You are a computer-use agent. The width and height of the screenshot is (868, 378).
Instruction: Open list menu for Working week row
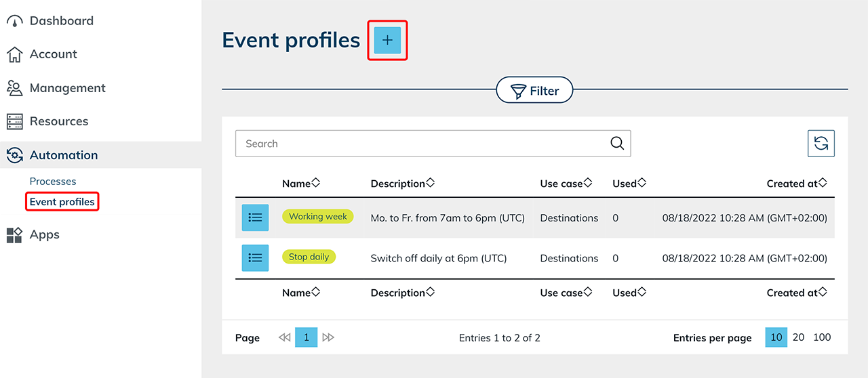pyautogui.click(x=255, y=217)
